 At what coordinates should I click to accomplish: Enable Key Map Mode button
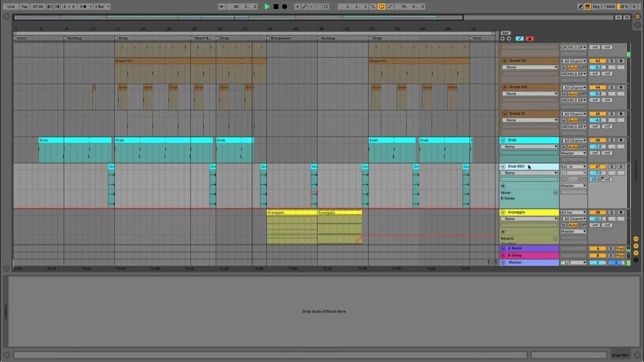tap(596, 7)
